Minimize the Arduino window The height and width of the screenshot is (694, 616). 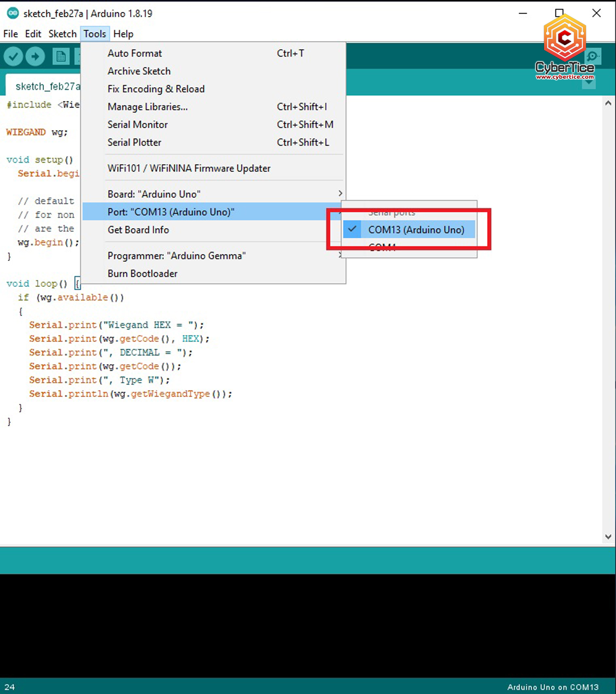(x=523, y=13)
